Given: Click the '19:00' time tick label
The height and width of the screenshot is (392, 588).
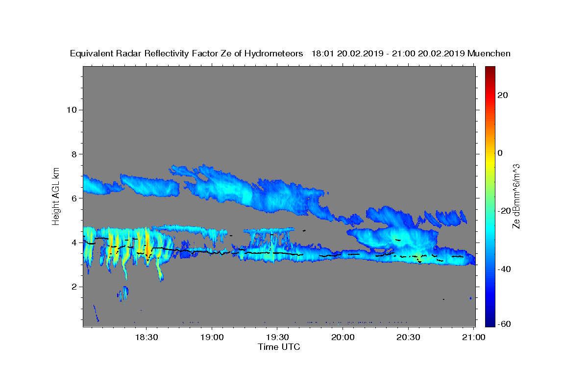Looking at the screenshot, I should point(212,338).
